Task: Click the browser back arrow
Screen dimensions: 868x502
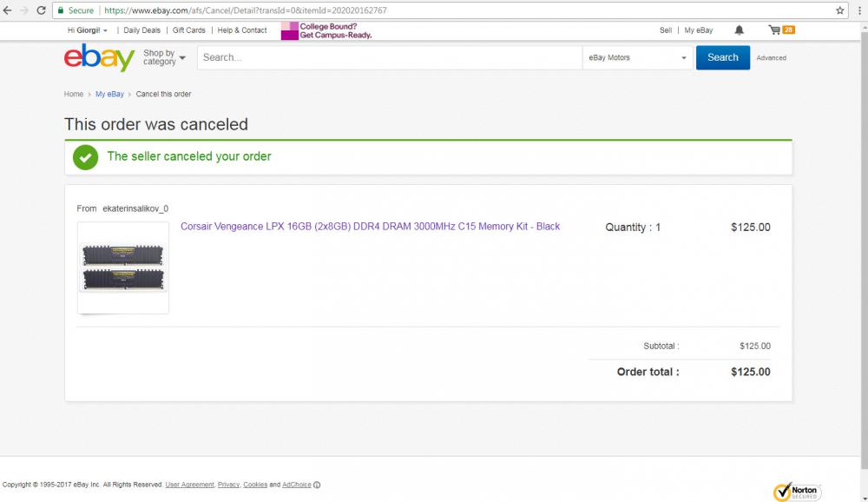Action: [8, 10]
